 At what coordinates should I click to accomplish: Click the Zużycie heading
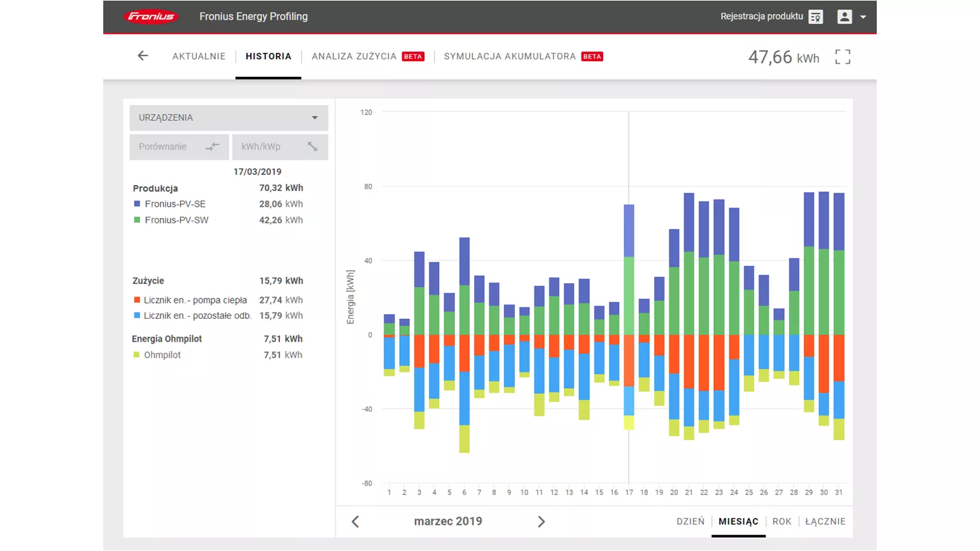pyautogui.click(x=148, y=281)
